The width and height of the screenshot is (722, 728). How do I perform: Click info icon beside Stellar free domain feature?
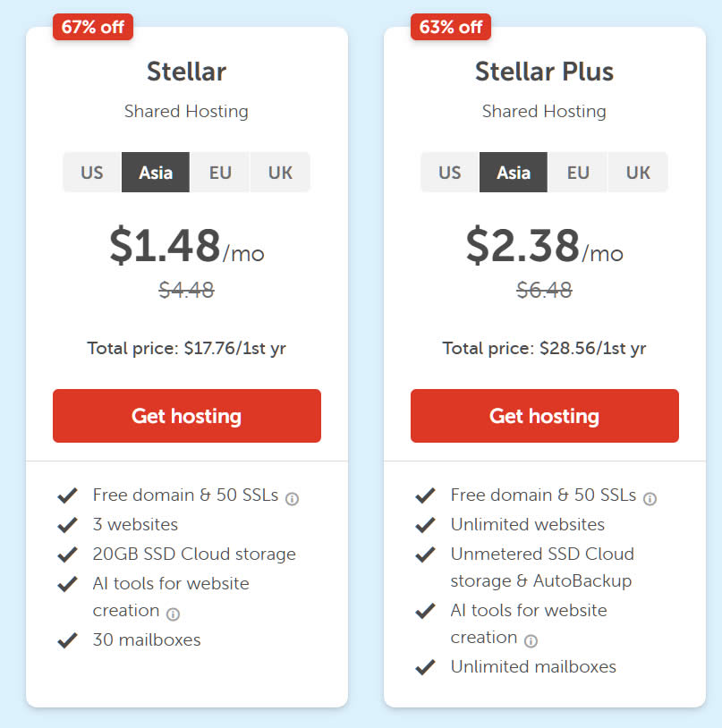pos(292,499)
